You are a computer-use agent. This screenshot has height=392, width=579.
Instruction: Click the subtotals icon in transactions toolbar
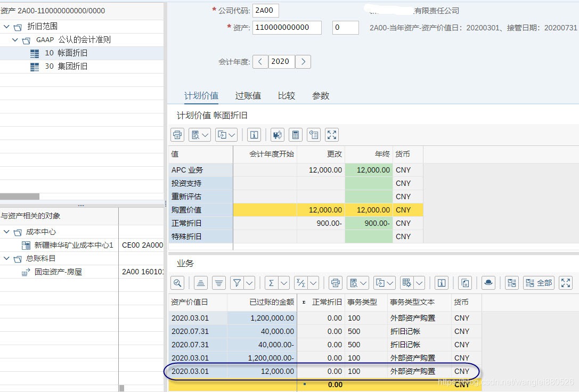point(301,283)
